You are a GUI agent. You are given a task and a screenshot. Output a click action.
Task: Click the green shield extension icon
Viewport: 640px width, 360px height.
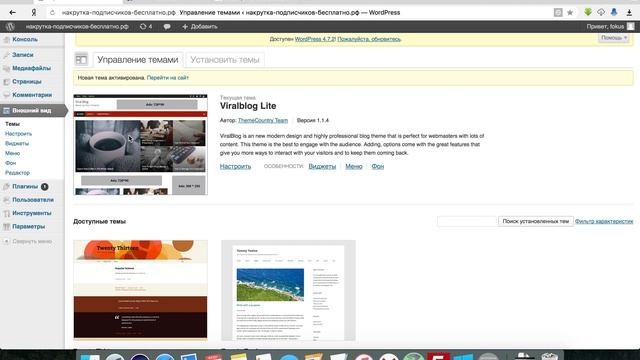coord(588,12)
